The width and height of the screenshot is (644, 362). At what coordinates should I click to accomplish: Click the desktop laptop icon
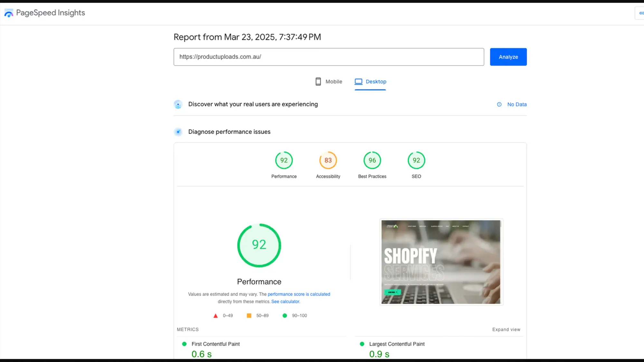(358, 81)
